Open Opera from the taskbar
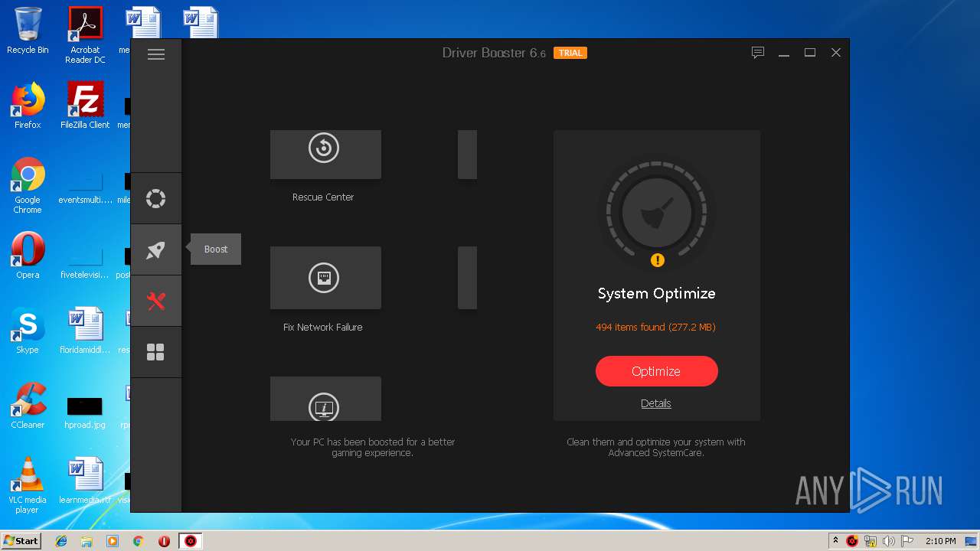This screenshot has height=551, width=980. (x=164, y=541)
